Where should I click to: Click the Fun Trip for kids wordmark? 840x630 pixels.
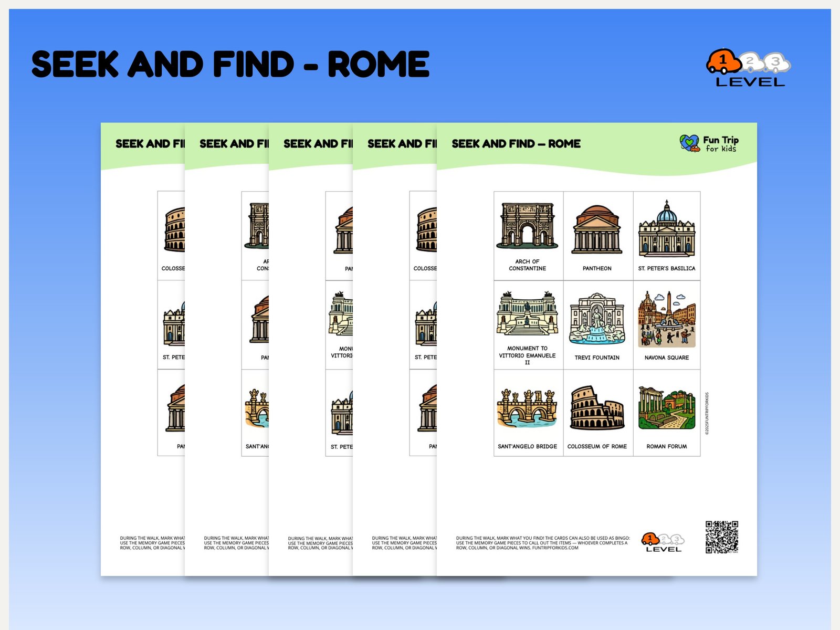[x=720, y=143]
